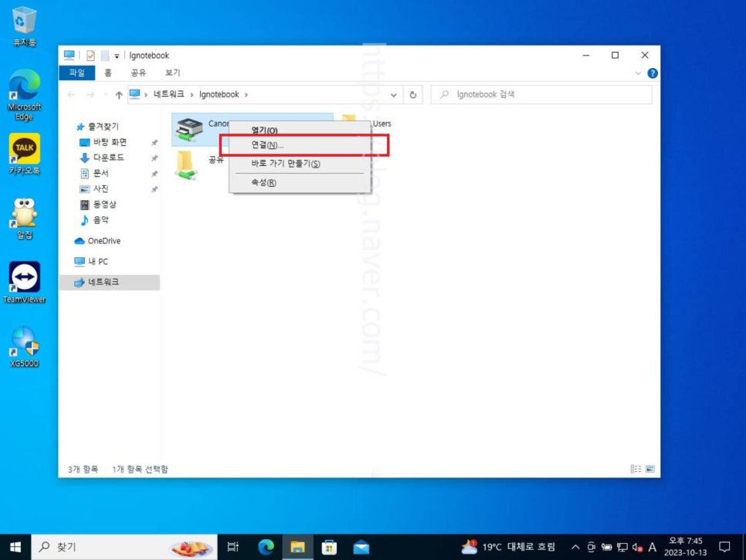
Task: Click 네트워크 in the address breadcrumb
Action: point(168,94)
